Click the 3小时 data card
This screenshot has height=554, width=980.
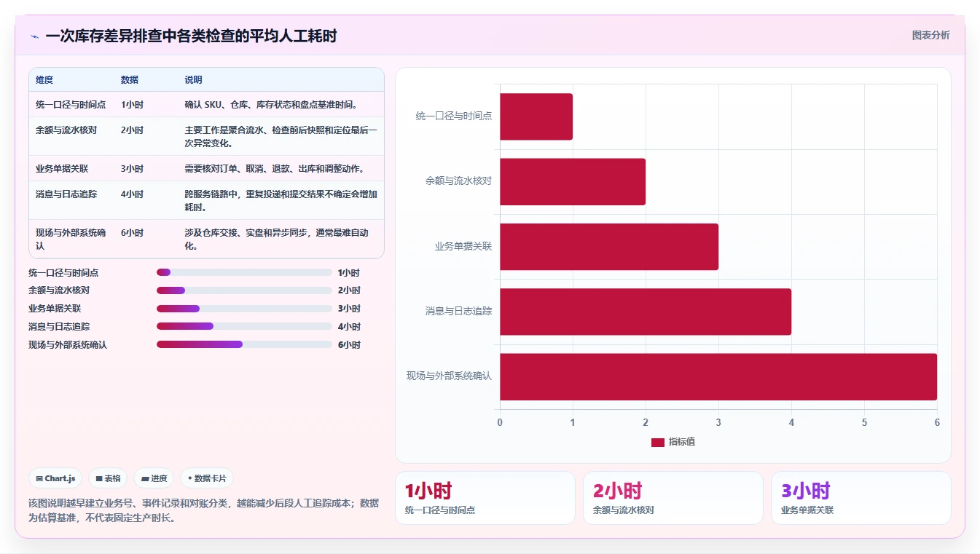coord(861,498)
